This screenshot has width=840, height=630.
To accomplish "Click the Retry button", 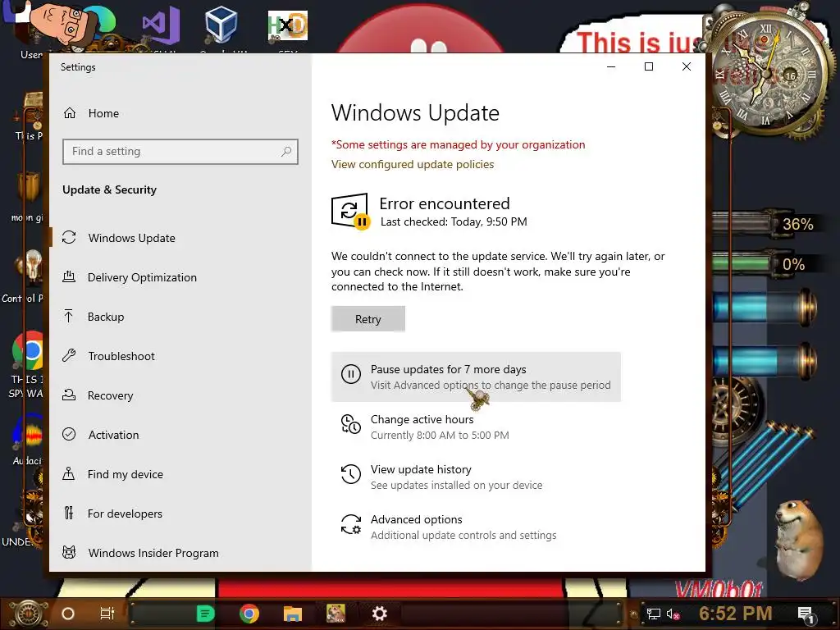I will [x=368, y=319].
